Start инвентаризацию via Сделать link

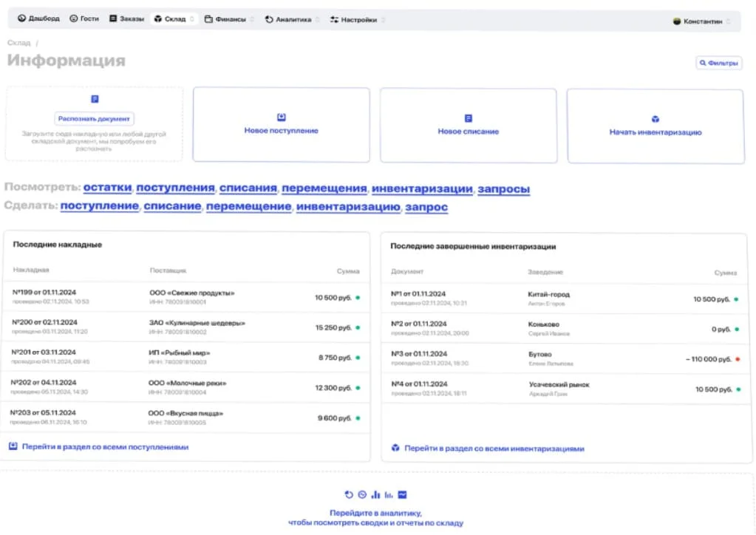[x=349, y=207]
